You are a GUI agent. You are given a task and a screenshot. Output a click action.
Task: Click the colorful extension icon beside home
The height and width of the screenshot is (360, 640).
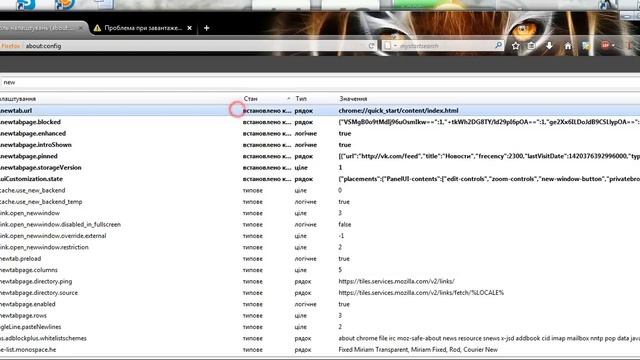[x=586, y=46]
